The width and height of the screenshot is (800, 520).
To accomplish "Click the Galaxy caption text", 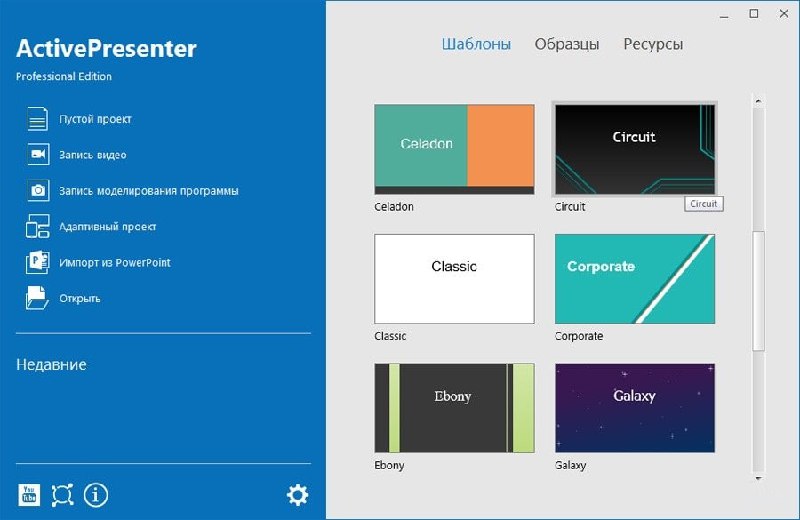I will pyautogui.click(x=570, y=465).
